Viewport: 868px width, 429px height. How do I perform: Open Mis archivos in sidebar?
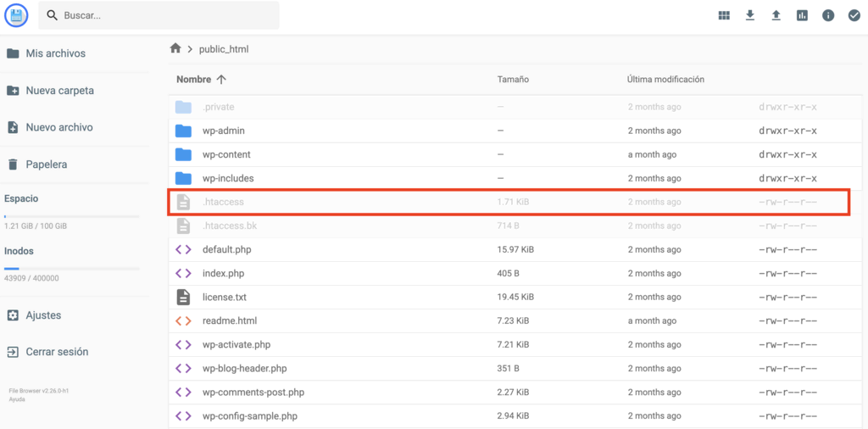(x=55, y=53)
